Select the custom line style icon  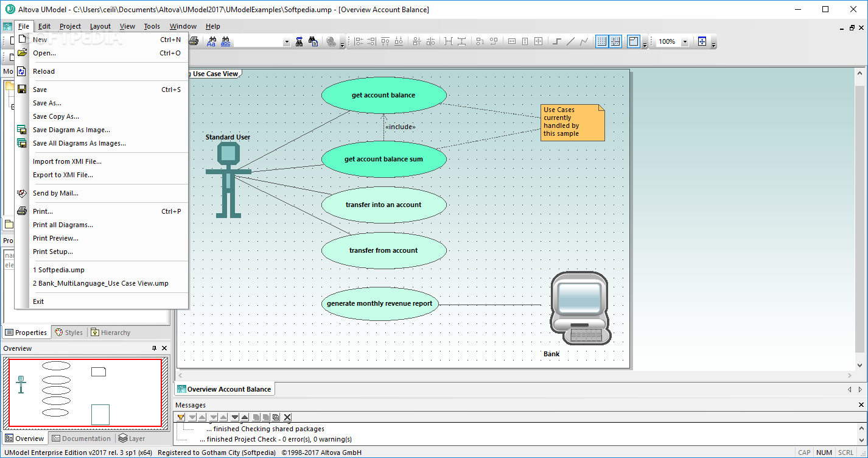point(584,41)
